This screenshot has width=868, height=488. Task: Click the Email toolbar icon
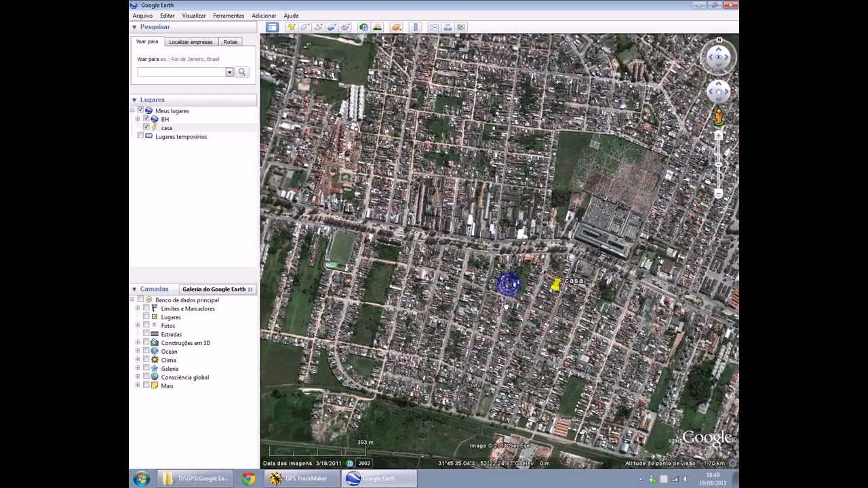tap(434, 27)
